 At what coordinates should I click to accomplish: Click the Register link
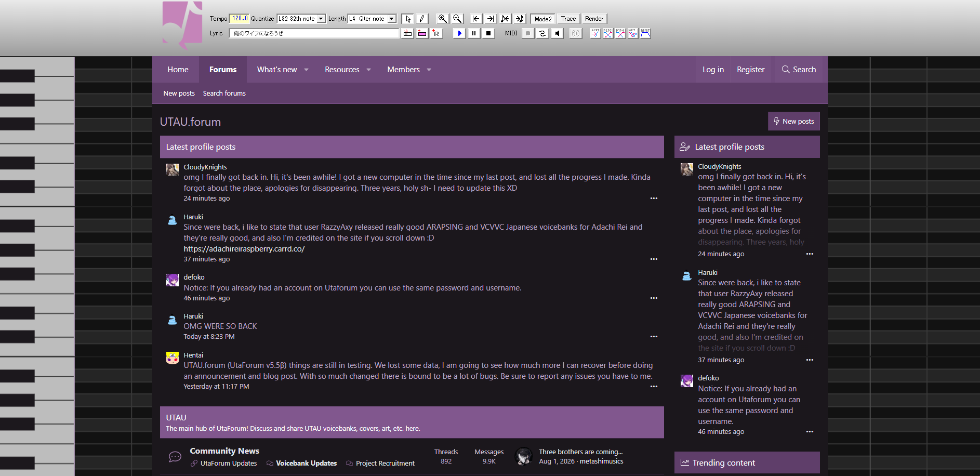coord(750,70)
